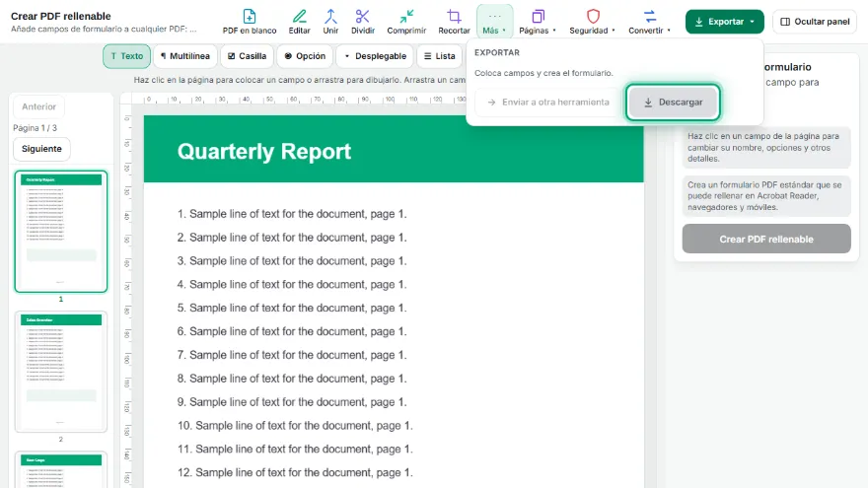The width and height of the screenshot is (868, 488).
Task: Click the Anterior page button
Action: point(38,106)
